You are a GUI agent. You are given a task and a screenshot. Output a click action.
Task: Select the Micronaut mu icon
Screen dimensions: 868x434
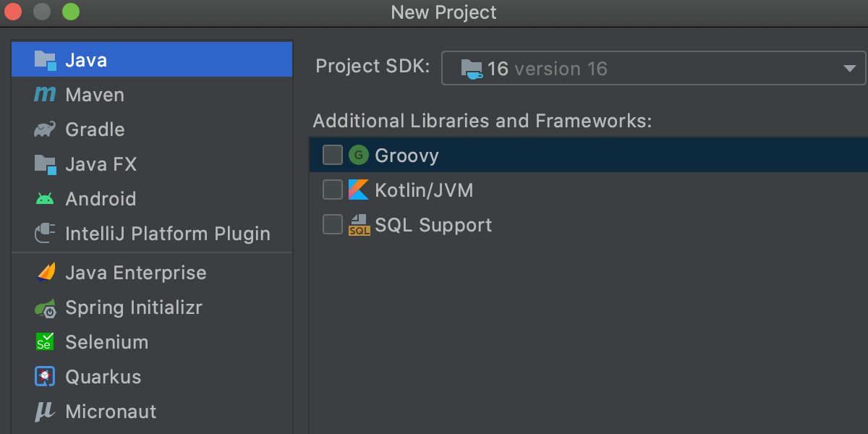click(x=45, y=412)
